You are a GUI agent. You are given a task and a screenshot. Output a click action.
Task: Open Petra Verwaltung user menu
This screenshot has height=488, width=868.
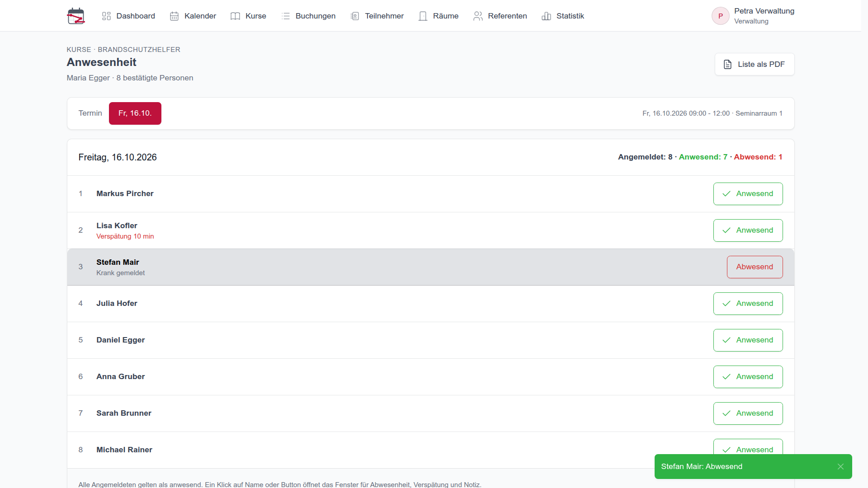753,16
